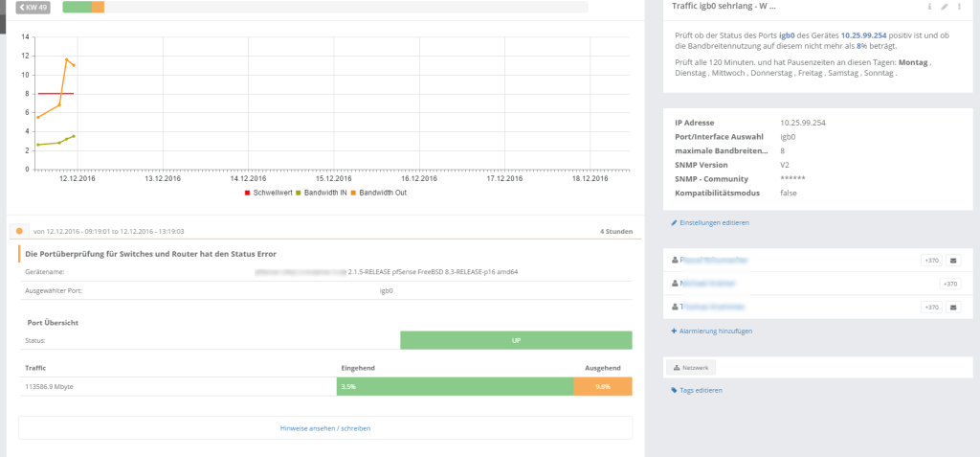Click green segment in top timeline bar
The image size is (980, 457).
77,8
